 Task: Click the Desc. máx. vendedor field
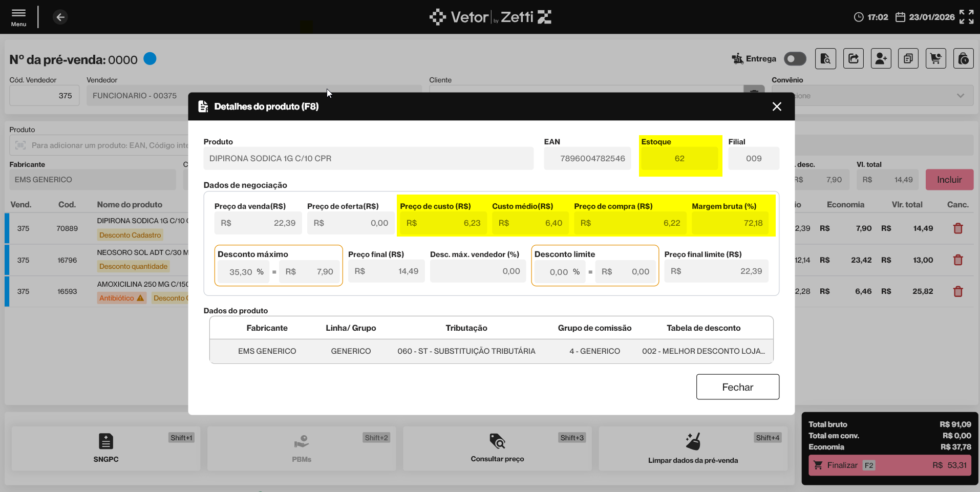tap(478, 271)
